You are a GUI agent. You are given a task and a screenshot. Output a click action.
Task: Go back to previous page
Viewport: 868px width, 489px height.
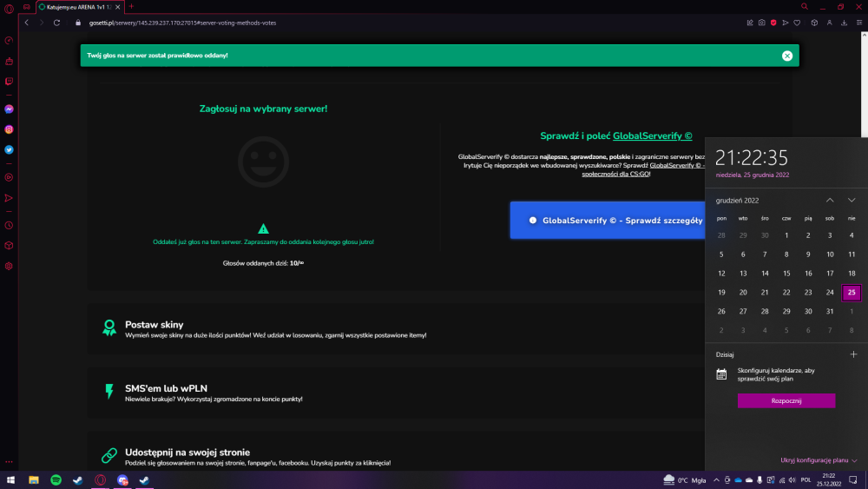(x=27, y=23)
